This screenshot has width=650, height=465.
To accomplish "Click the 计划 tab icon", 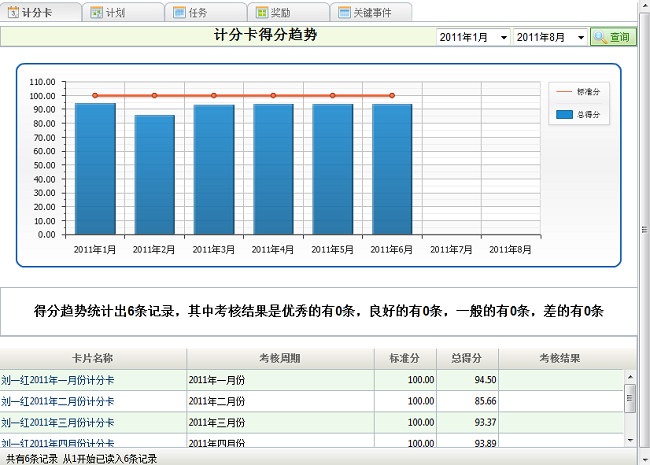I will click(x=97, y=12).
